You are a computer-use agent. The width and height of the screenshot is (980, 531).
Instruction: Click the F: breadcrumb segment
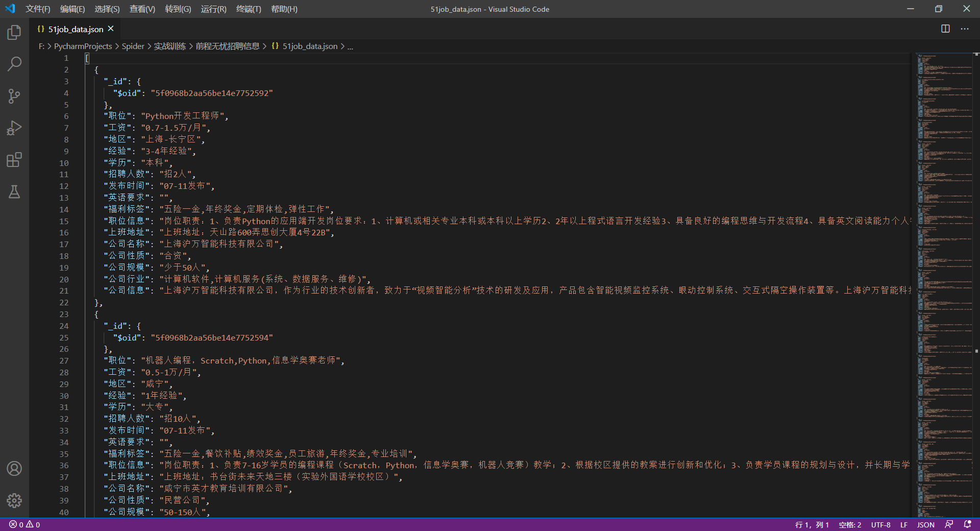(41, 46)
